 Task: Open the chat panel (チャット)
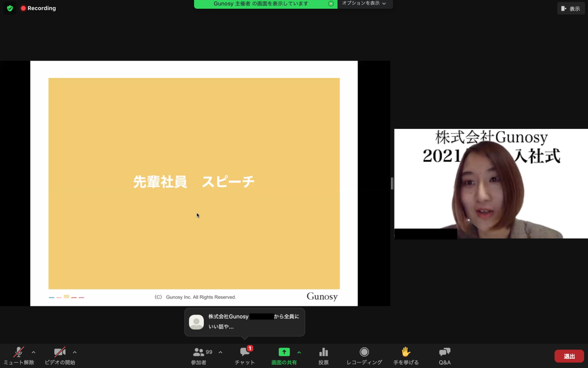point(245,356)
